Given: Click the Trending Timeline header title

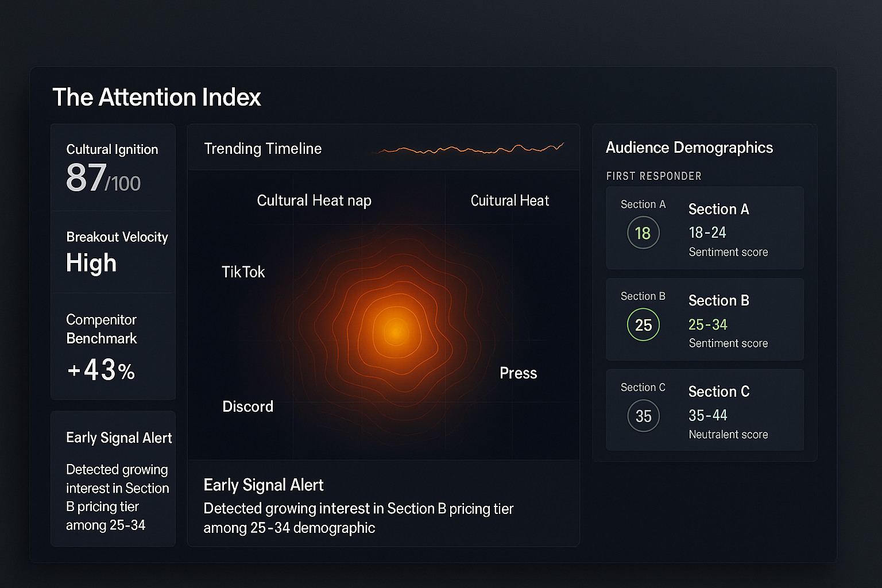Looking at the screenshot, I should pos(263,149).
